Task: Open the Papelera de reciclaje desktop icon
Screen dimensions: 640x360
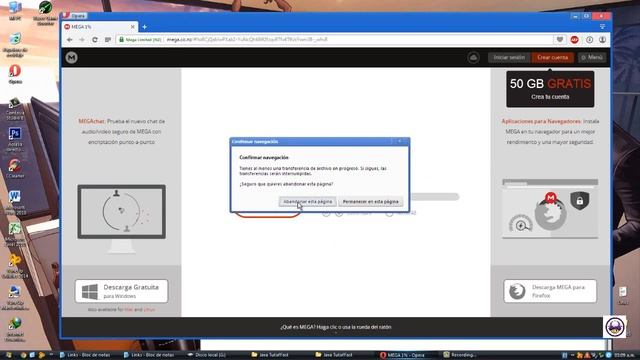Action: coord(15,45)
